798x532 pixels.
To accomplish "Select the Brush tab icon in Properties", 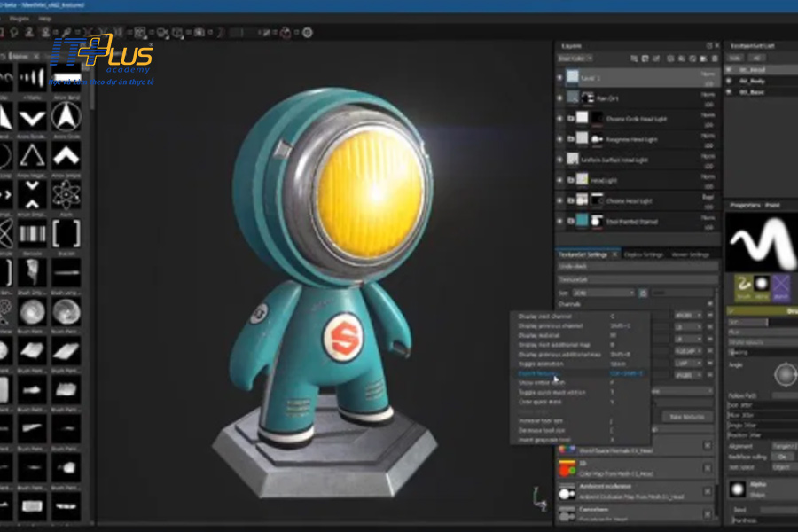I will click(x=741, y=285).
